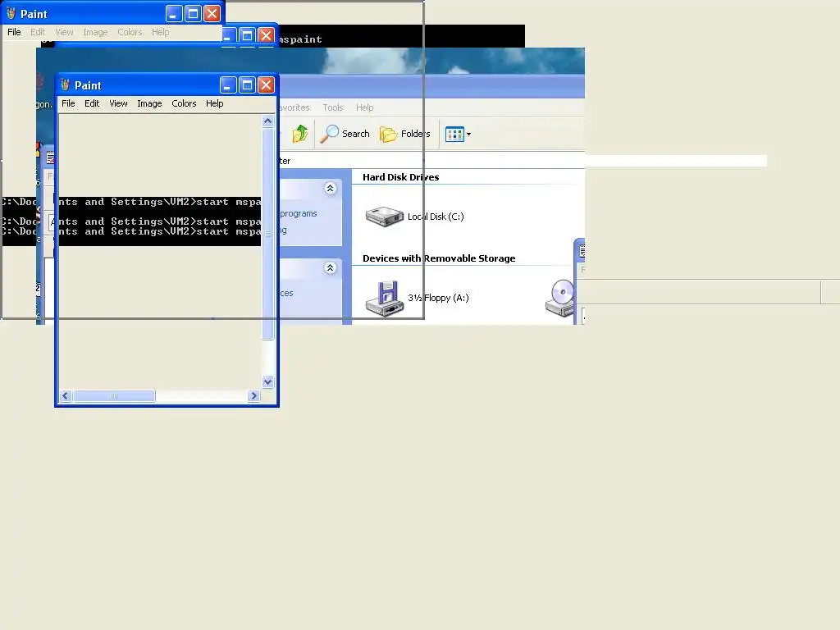
Task: Maximize the top-left Paint window
Action: click(x=193, y=13)
